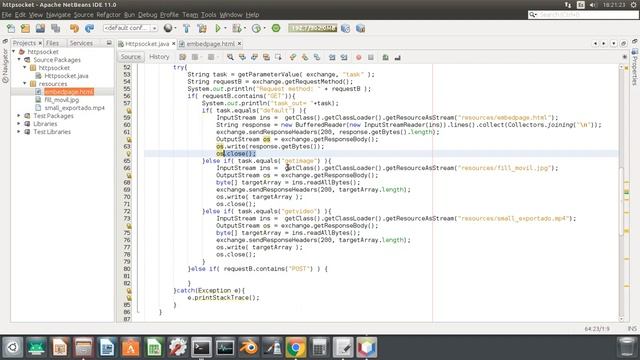Click the Profile Project toolbar icon
The height and width of the screenshot is (360, 640).
pyautogui.click(x=256, y=28)
